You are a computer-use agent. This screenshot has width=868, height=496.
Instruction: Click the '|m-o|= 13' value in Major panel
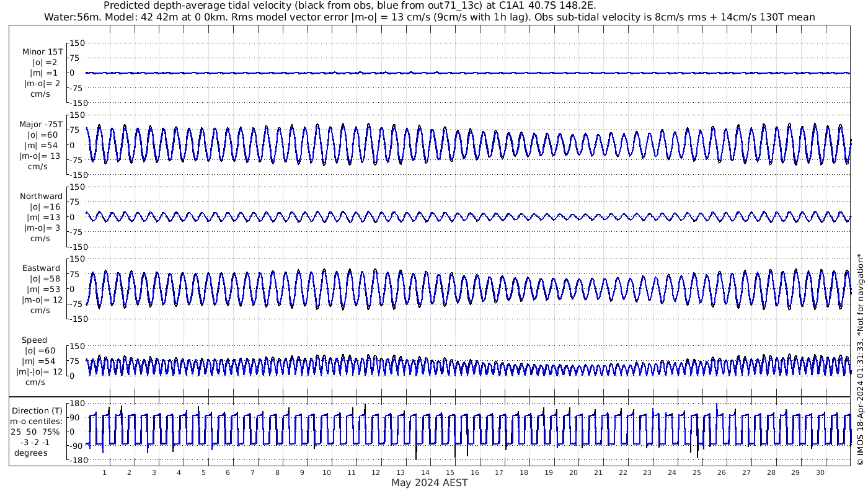[x=40, y=156]
